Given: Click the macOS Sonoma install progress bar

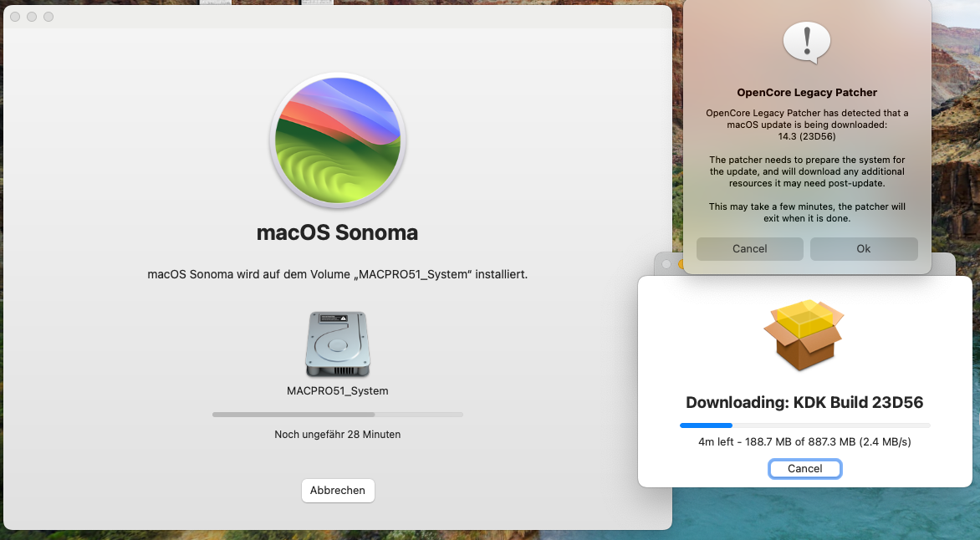Looking at the screenshot, I should [x=338, y=415].
